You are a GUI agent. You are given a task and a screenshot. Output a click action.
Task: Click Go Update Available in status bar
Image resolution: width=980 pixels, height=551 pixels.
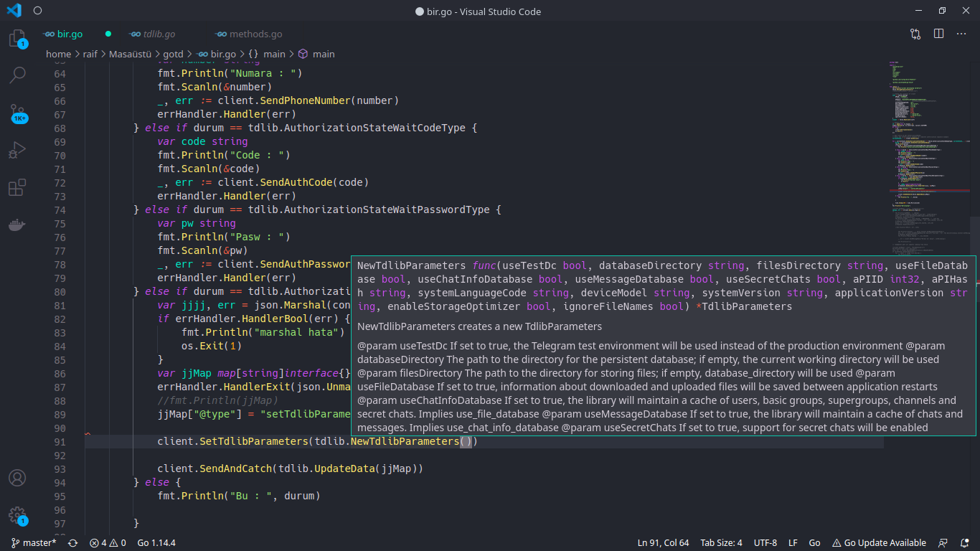(879, 542)
